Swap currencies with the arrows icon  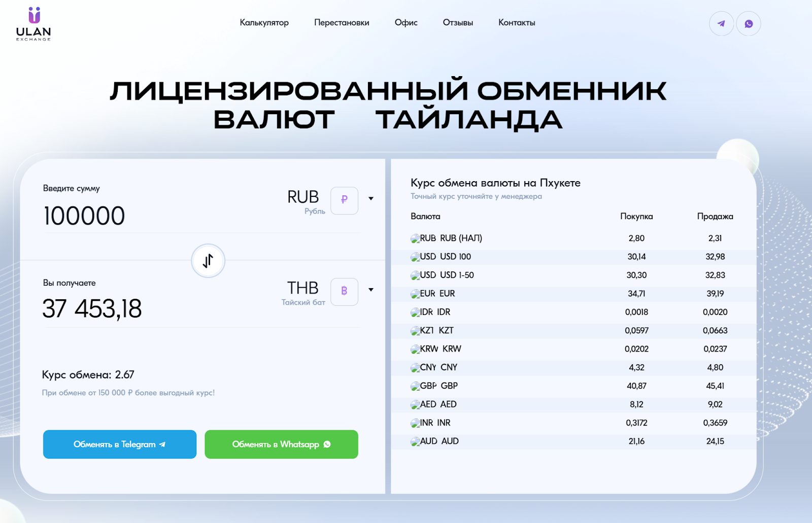click(x=208, y=261)
